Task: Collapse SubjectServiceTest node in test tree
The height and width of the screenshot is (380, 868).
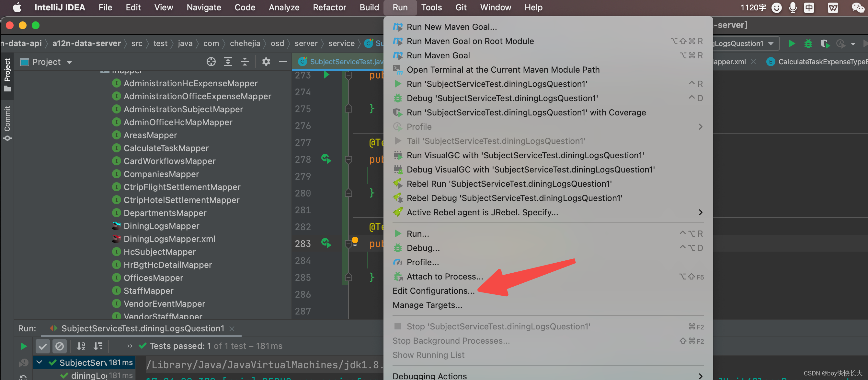Action: [x=40, y=362]
